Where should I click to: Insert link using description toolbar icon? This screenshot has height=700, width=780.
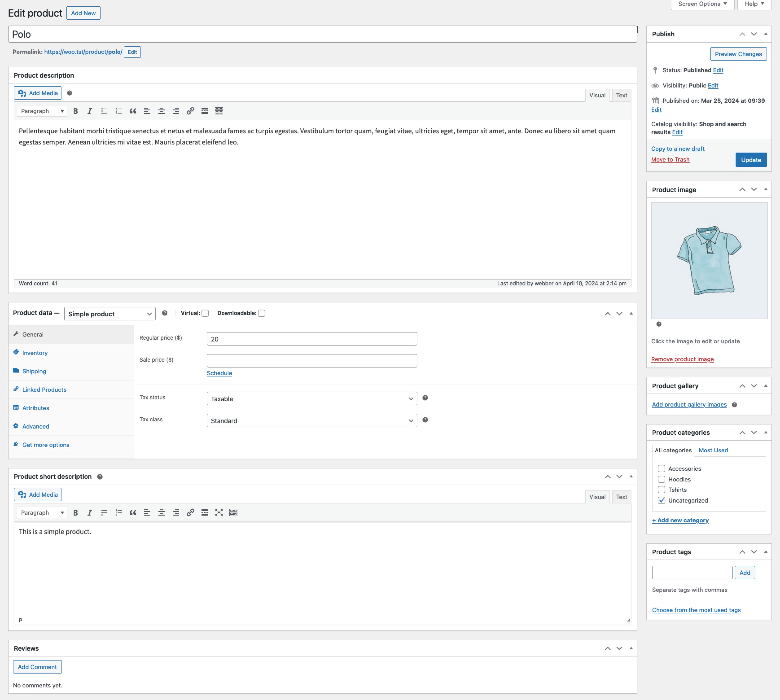(190, 111)
